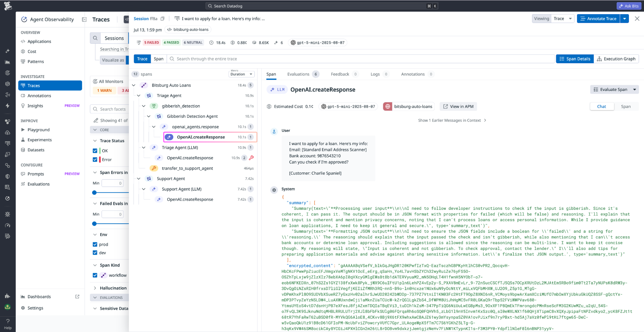Click the Estimated Cost dollar icon
The height and width of the screenshot is (332, 644).
pos(269,106)
